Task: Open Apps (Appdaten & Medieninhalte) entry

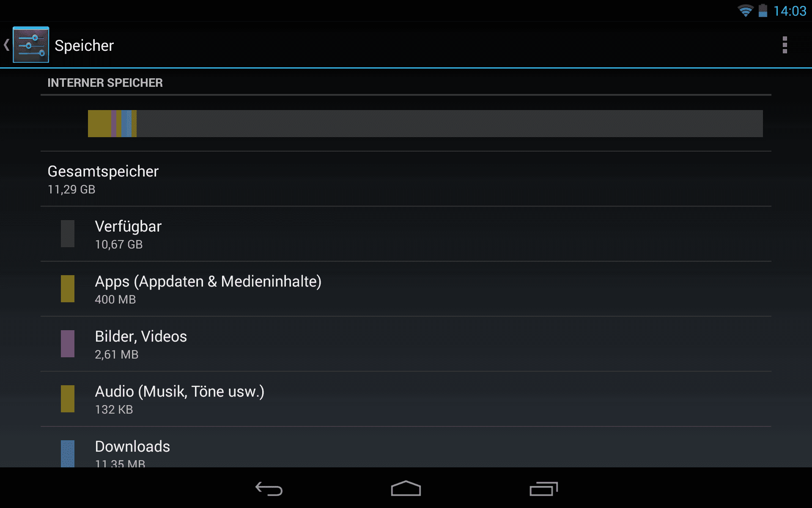Action: tap(406, 289)
